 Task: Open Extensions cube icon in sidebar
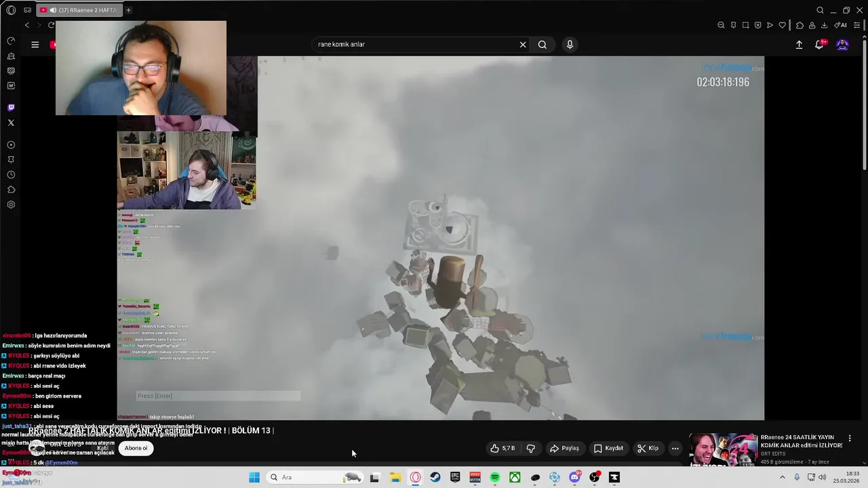pyautogui.click(x=11, y=190)
